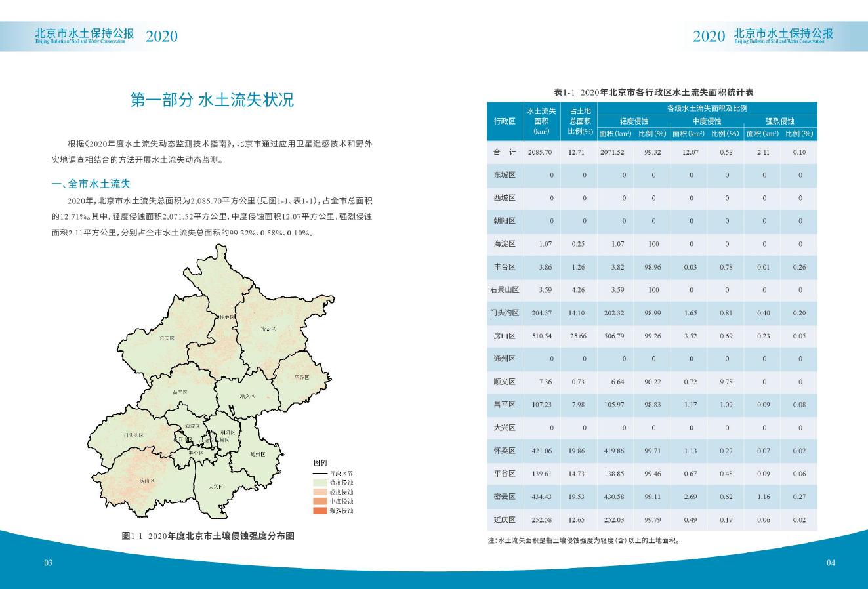Click the 通州区 label on the map
Image resolution: width=868 pixels, height=589 pixels.
tap(257, 454)
